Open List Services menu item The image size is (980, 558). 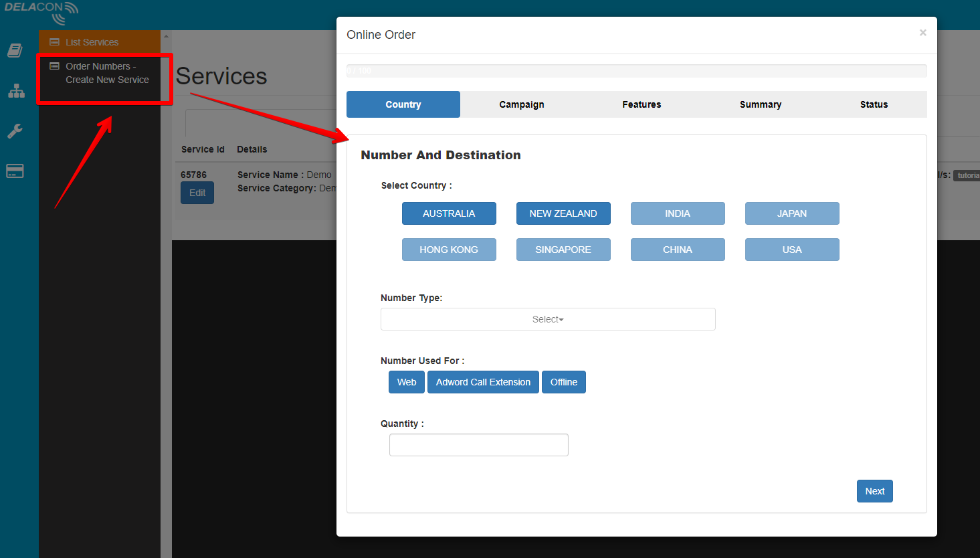[x=100, y=42]
